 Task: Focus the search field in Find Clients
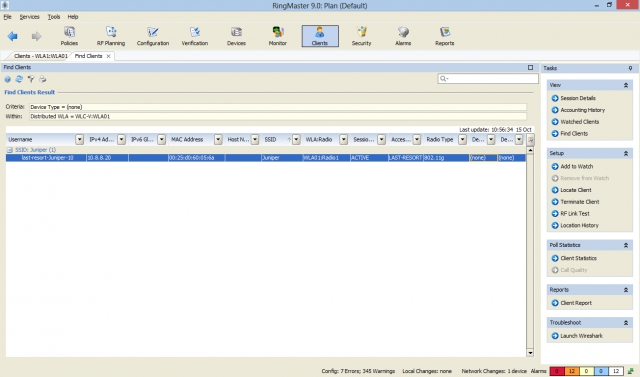pos(488,79)
